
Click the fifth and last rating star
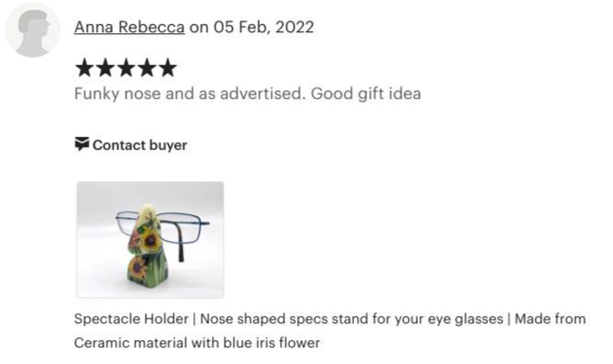(x=167, y=67)
